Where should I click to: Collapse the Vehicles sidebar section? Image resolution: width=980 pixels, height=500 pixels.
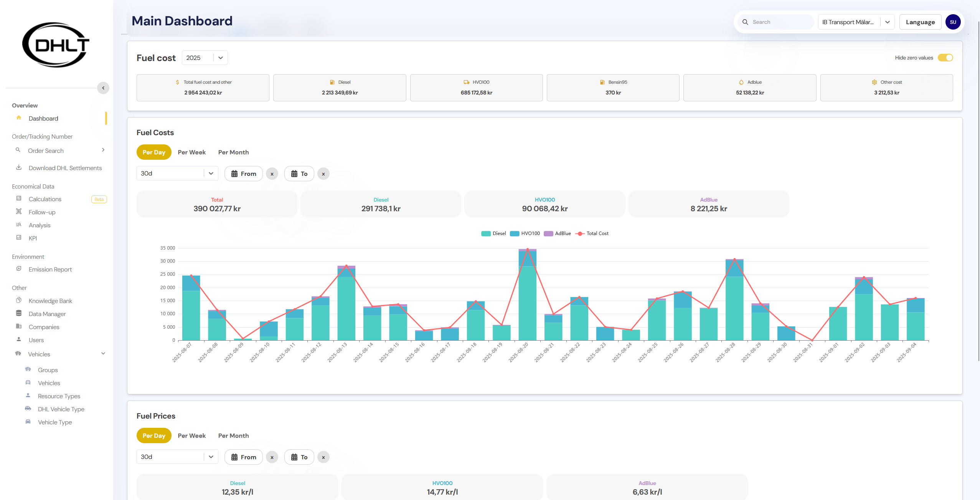click(x=103, y=354)
